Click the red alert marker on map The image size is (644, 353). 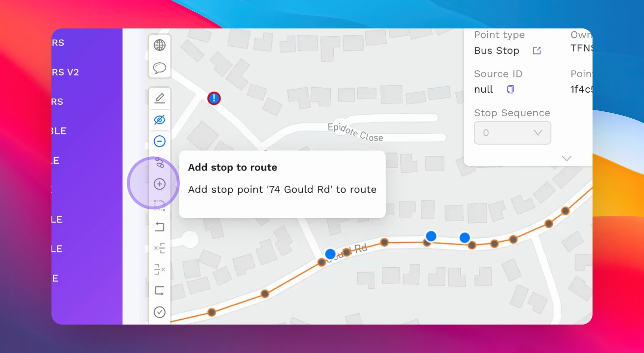214,99
